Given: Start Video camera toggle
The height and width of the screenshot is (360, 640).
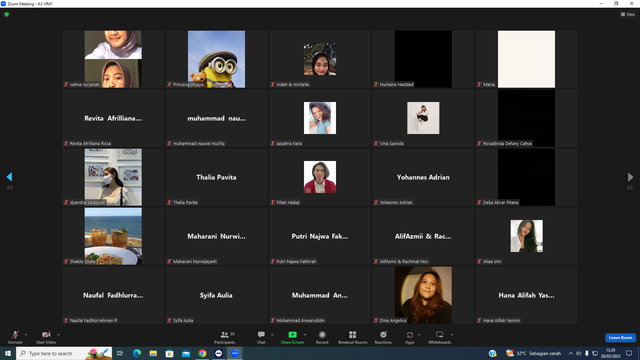Looking at the screenshot, I should tap(46, 337).
